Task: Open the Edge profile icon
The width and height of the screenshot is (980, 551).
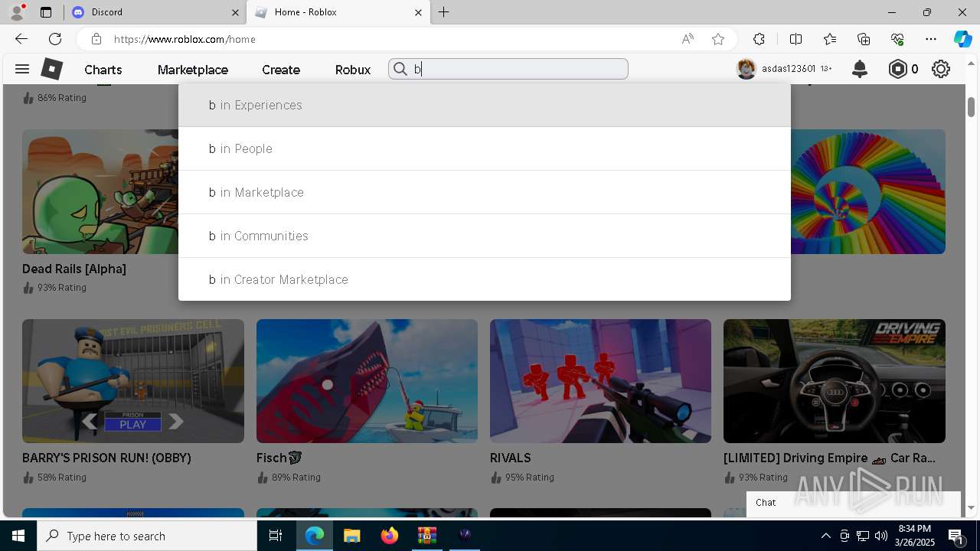Action: [x=17, y=12]
